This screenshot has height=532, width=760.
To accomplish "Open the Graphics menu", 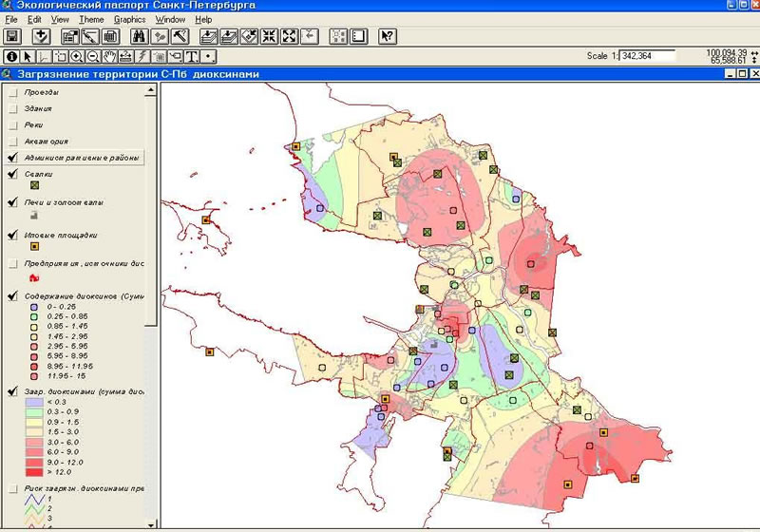I will click(x=129, y=19).
